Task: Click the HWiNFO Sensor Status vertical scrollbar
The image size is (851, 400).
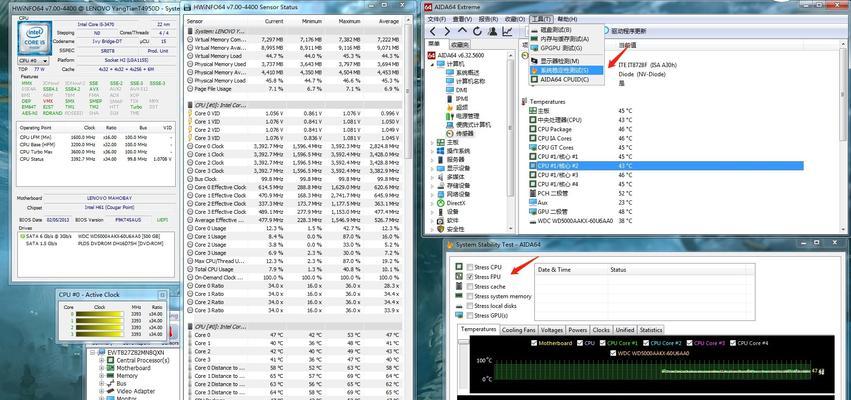Action: pos(409,209)
